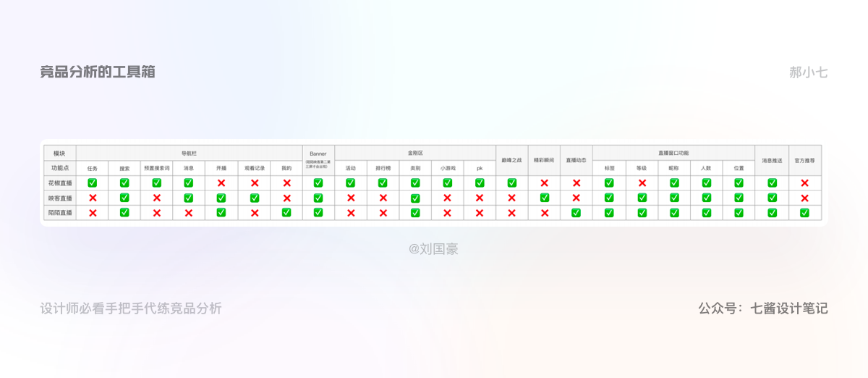Click the 巅峰之战 column header
This screenshot has width=868, height=378.
coord(512,160)
